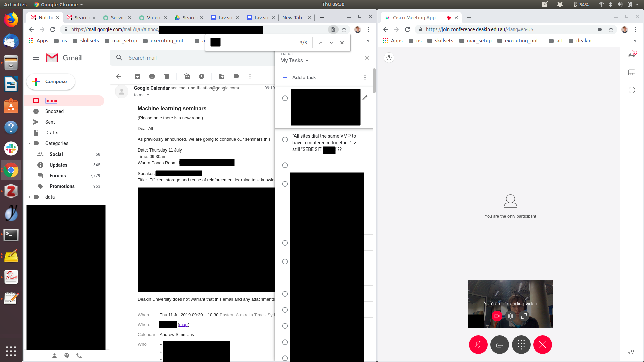Viewport: 644px width, 362px height.
Task: Edit the selected task with pencil icon
Action: tap(365, 98)
